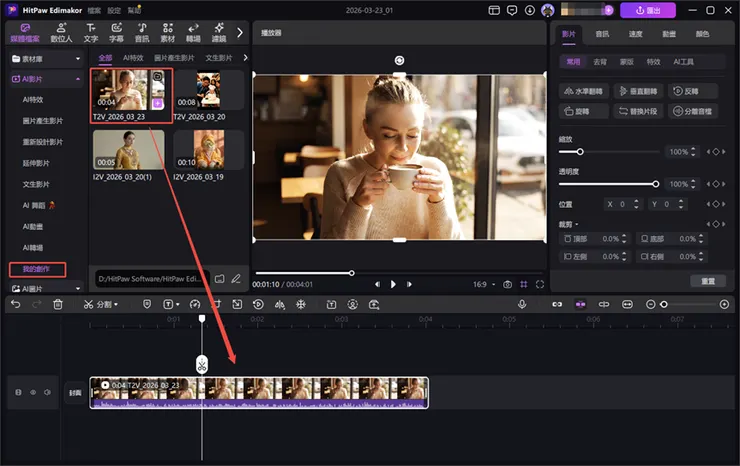740x466 pixels.
Task: Click the 水平翻轉 horizontal flip button
Action: point(583,91)
